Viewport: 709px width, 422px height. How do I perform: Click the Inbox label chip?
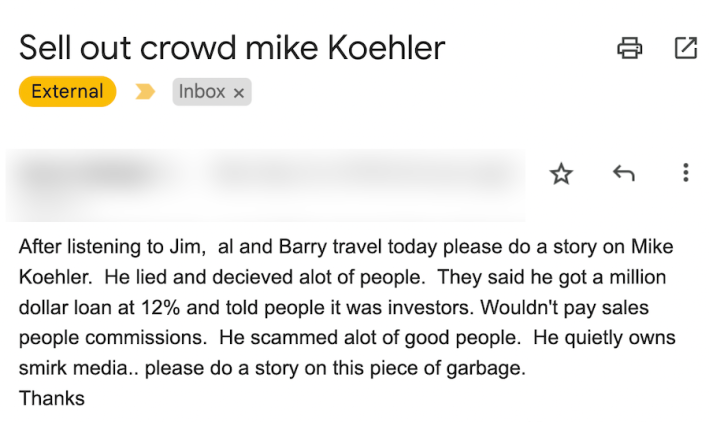point(202,92)
